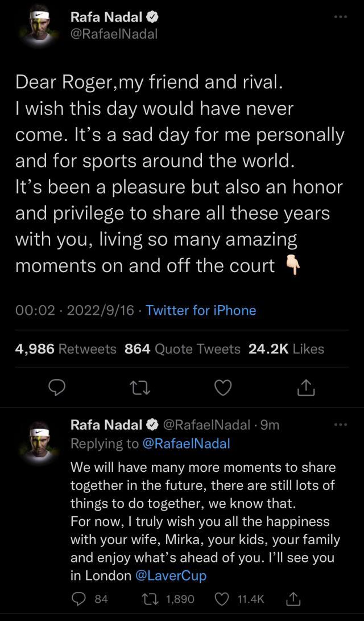The height and width of the screenshot is (621, 364).
Task: Share the reply tweet about Laver Cup
Action: coord(293,598)
